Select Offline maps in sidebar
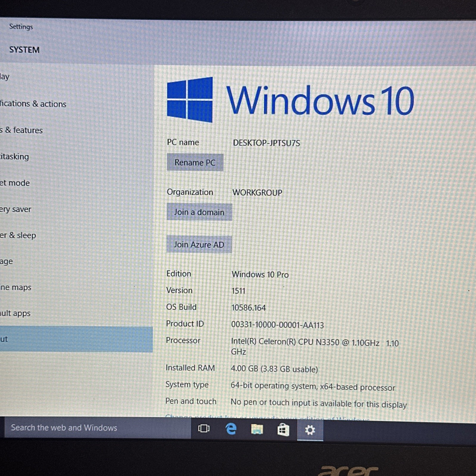 [x=16, y=287]
